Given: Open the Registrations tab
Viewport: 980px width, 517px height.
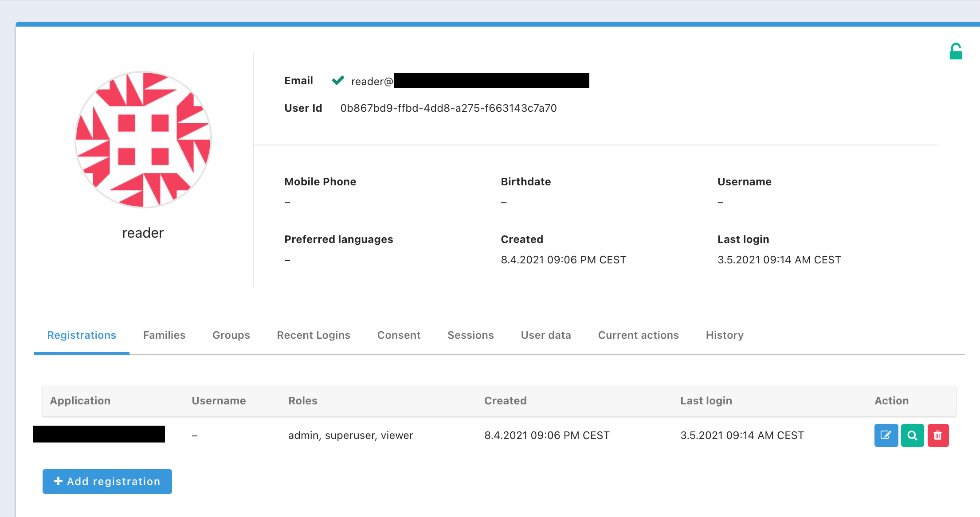Looking at the screenshot, I should click(x=82, y=335).
